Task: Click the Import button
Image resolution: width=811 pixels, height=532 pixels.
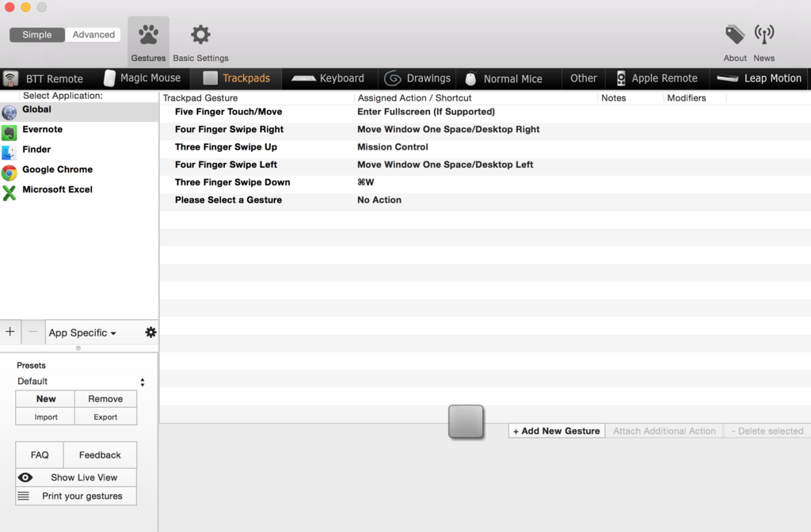Action: coord(45,416)
